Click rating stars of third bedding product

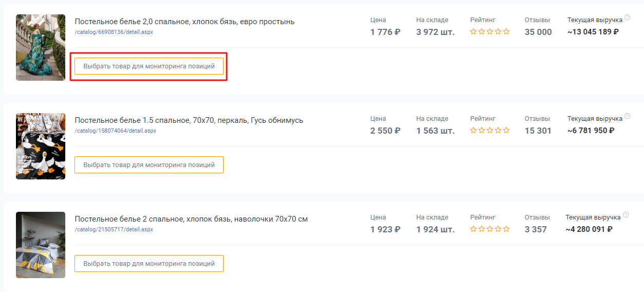[490, 229]
